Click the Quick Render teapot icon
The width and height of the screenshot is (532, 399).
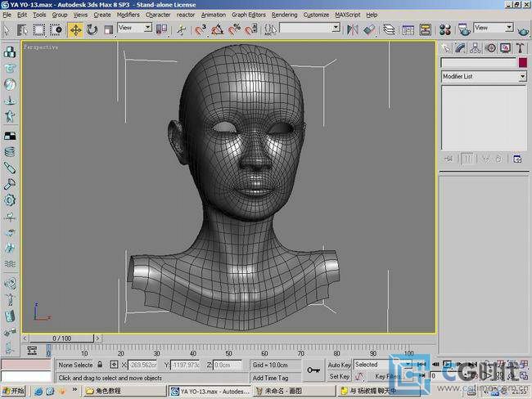524,31
